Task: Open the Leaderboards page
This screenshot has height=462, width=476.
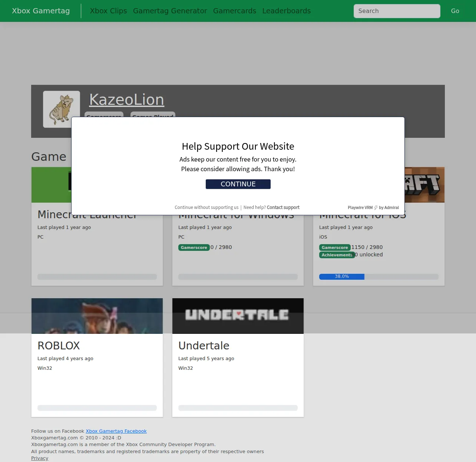Action: pos(287,11)
